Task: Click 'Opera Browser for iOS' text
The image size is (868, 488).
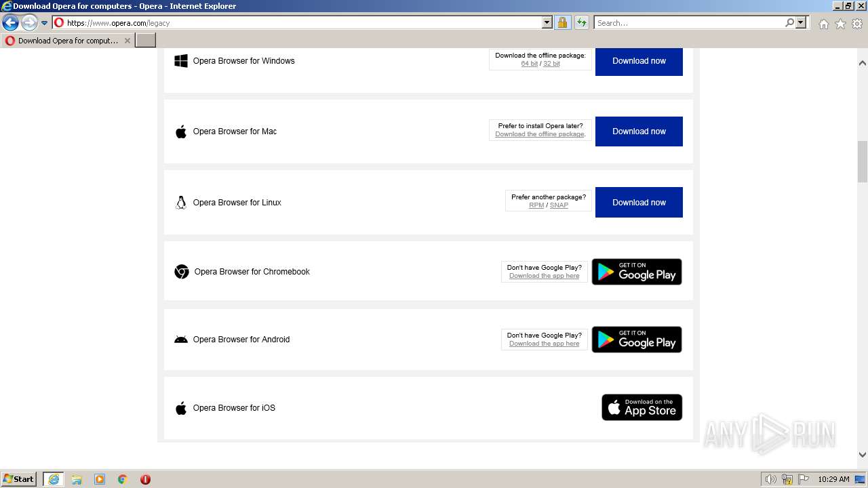Action: [x=234, y=408]
